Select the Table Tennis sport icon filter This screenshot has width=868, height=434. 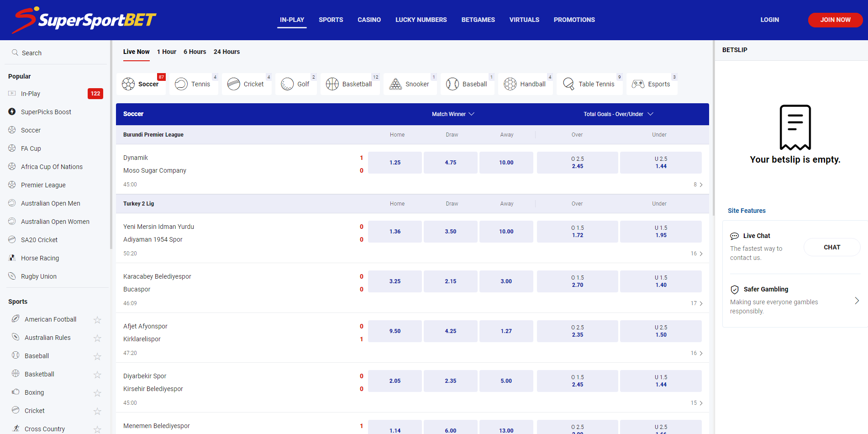click(x=589, y=84)
